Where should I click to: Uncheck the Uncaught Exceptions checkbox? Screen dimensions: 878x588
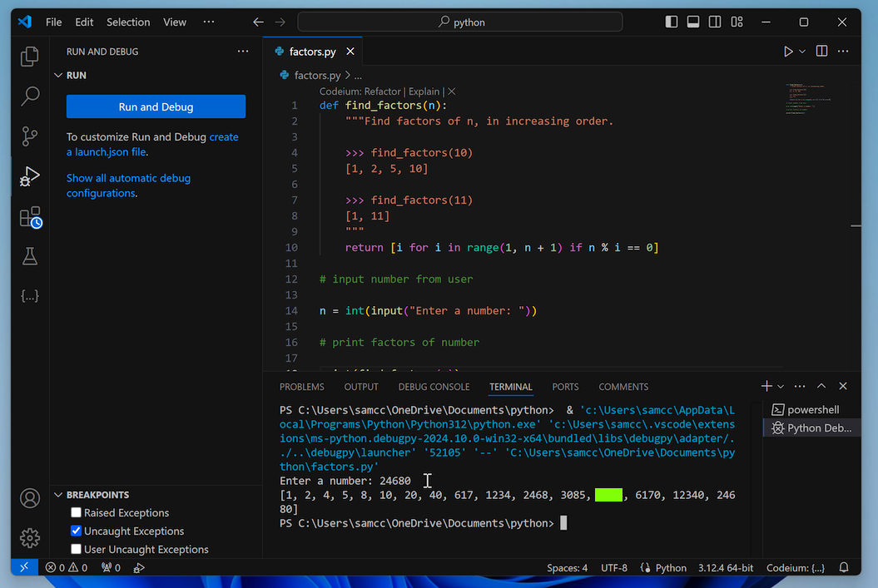(77, 531)
